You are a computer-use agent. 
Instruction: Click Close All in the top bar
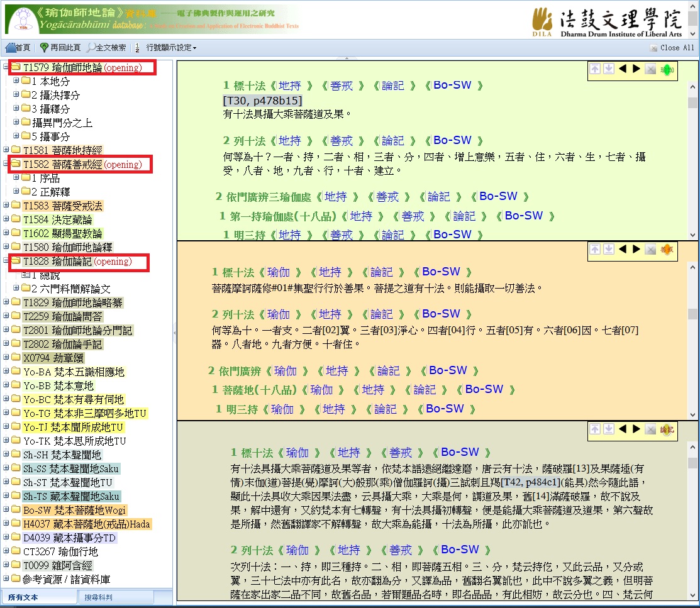[x=672, y=48]
